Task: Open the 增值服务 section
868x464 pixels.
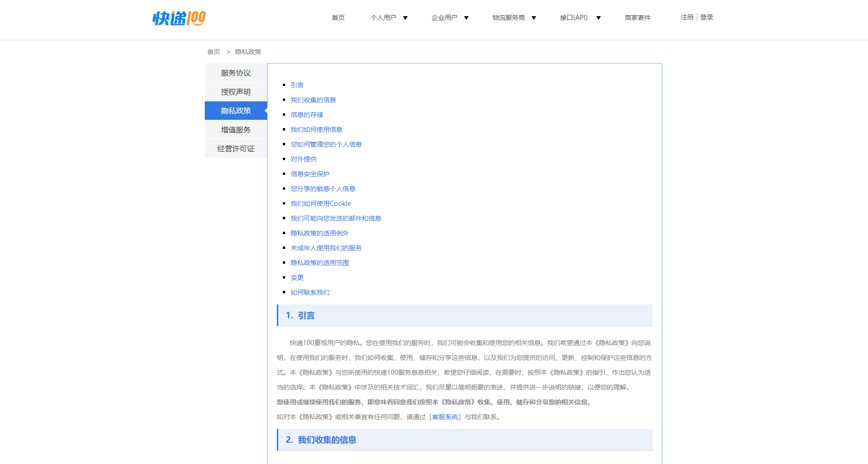Action: [235, 130]
